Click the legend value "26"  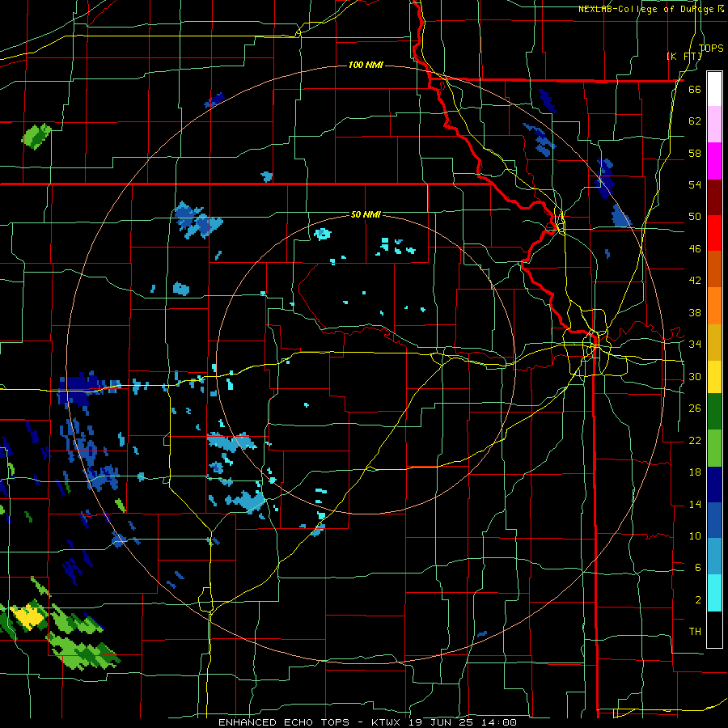pos(695,408)
